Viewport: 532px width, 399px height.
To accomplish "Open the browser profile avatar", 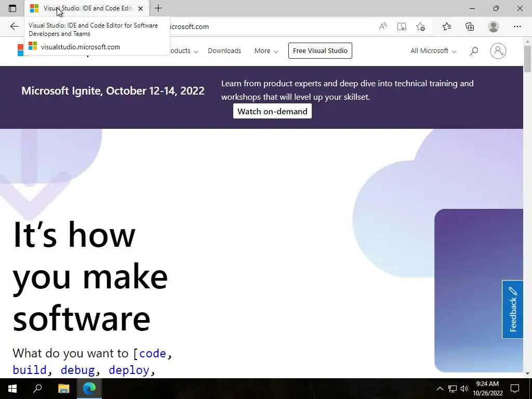I will tap(494, 26).
